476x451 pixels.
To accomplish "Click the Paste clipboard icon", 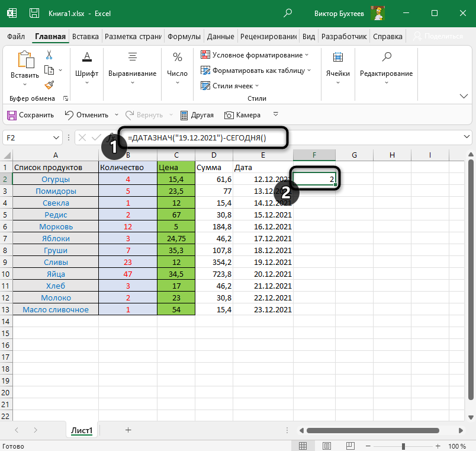I will 25,60.
